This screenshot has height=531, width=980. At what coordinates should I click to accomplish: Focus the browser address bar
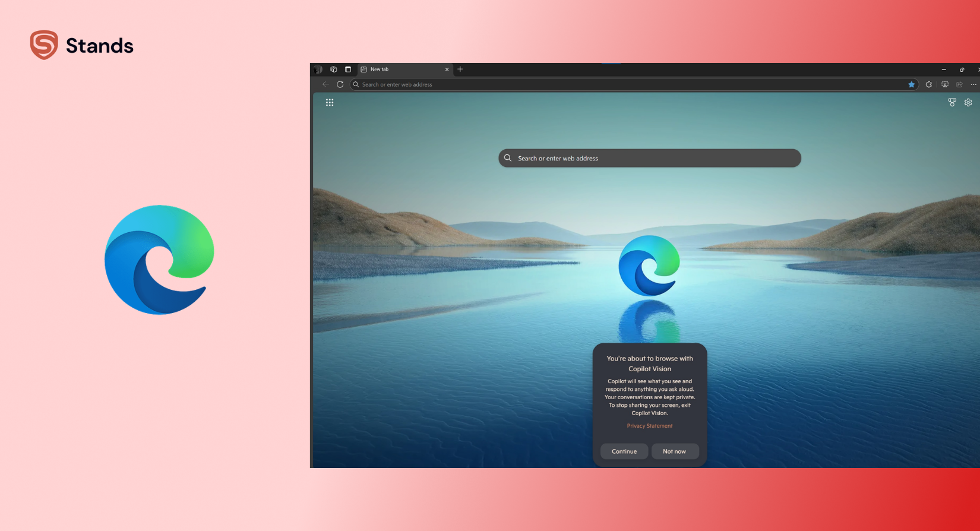click(x=634, y=84)
